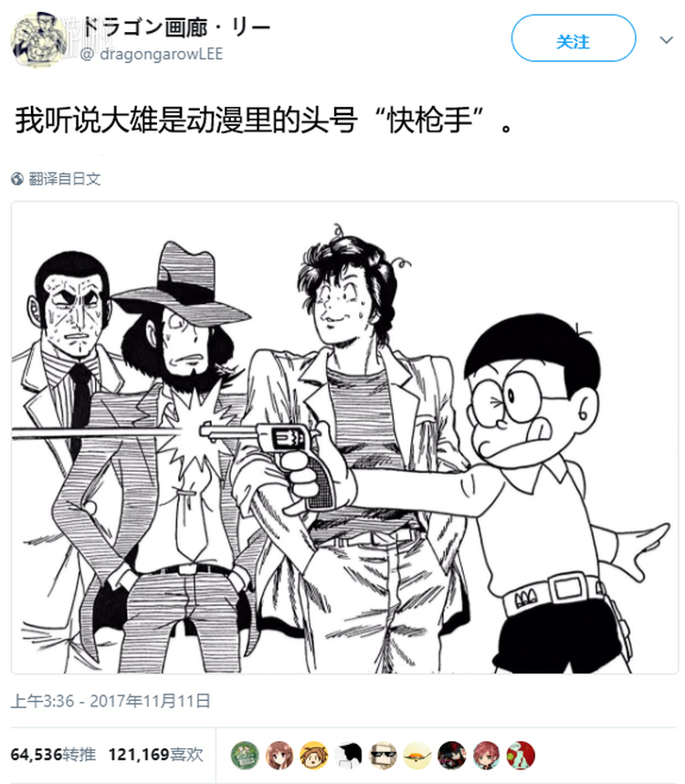Open the attached manga gunslinger image
Viewport: 685px width, 784px height.
pyautogui.click(x=344, y=437)
